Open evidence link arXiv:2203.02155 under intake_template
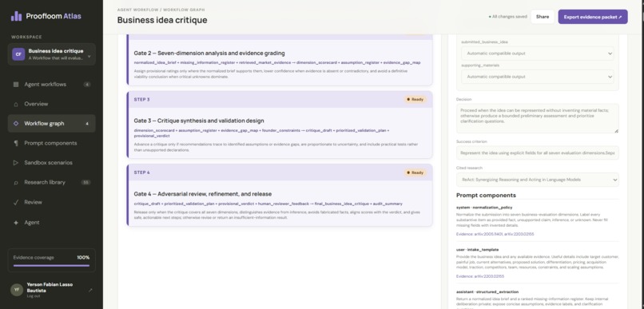This screenshot has width=644, height=309. click(489, 276)
